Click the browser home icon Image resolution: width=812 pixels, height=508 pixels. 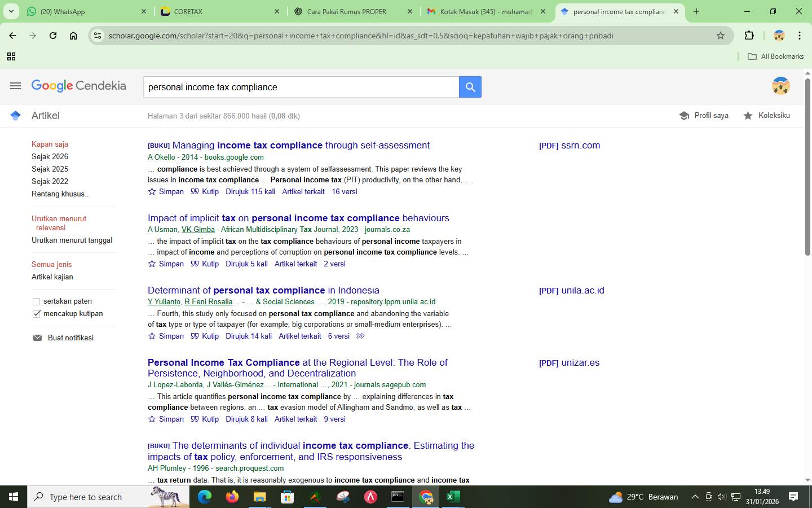[73, 36]
